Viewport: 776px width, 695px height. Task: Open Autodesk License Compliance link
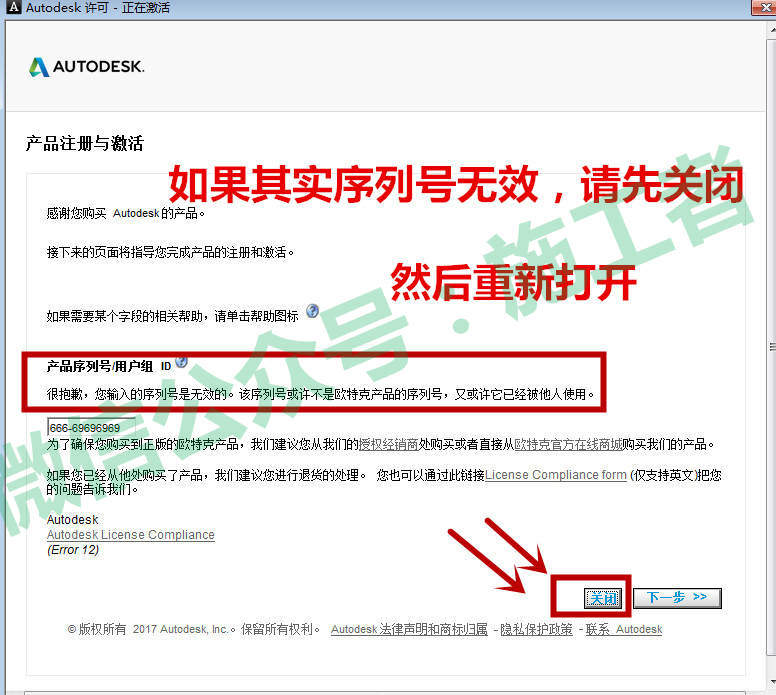[131, 535]
